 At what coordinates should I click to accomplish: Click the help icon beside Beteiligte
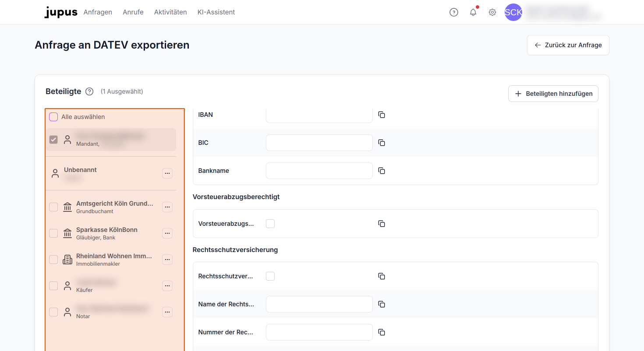pyautogui.click(x=89, y=91)
